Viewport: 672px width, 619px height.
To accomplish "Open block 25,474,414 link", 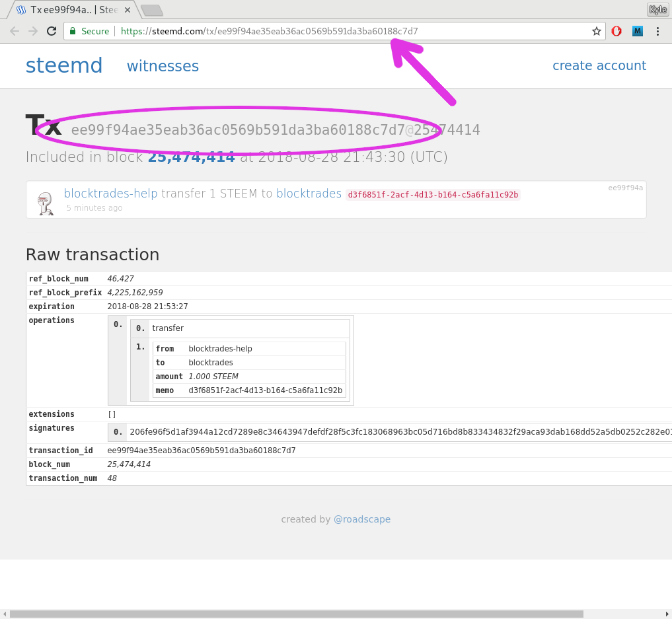I will [191, 157].
